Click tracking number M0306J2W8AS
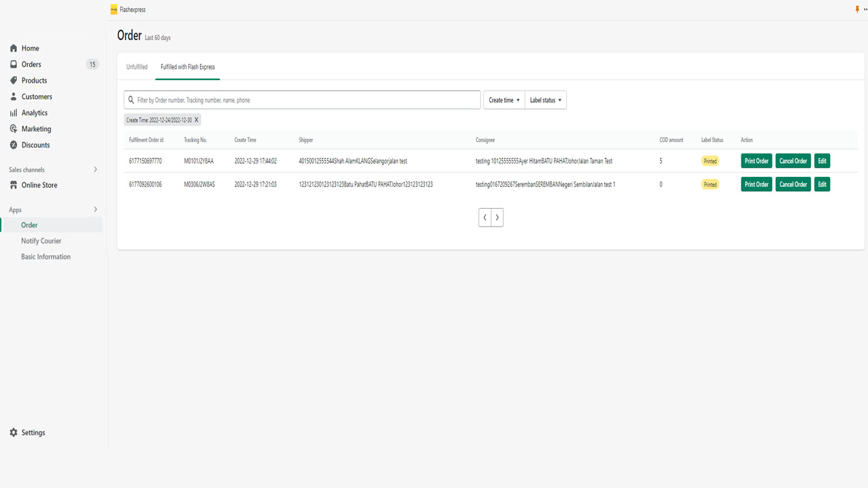Screen dimensions: 868x488 [199, 184]
